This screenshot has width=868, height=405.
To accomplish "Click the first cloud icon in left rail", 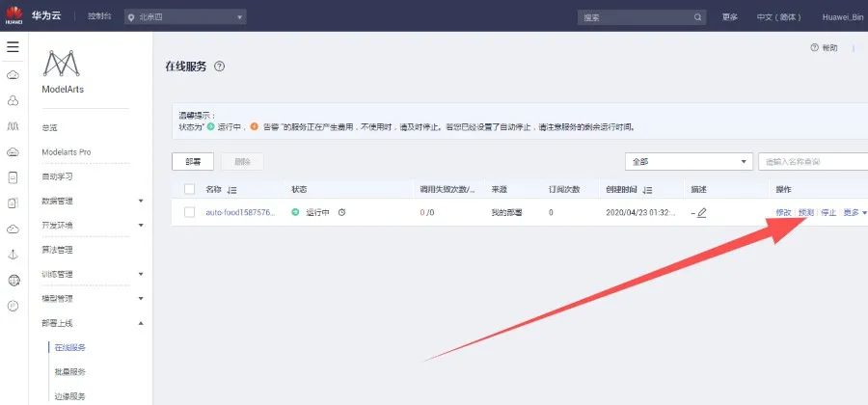I will pyautogui.click(x=14, y=75).
